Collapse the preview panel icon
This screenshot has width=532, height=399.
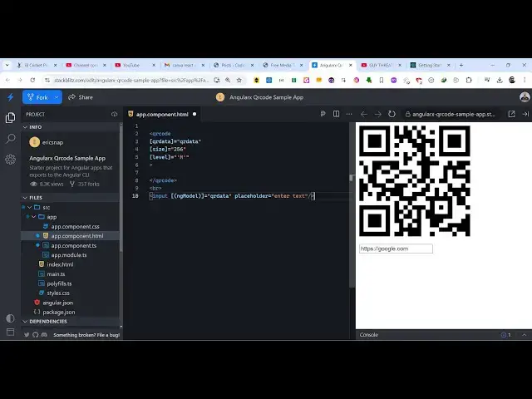coord(525,114)
